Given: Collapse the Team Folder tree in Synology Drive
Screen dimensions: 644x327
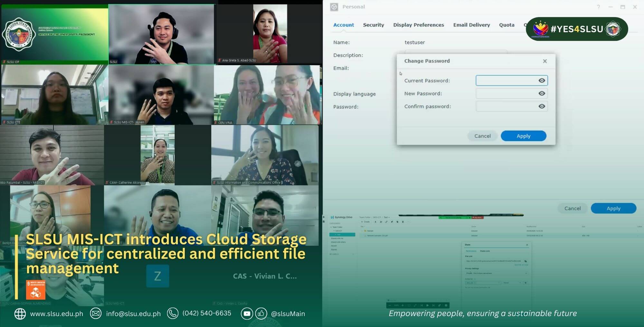Looking at the screenshot, I should pos(331,227).
